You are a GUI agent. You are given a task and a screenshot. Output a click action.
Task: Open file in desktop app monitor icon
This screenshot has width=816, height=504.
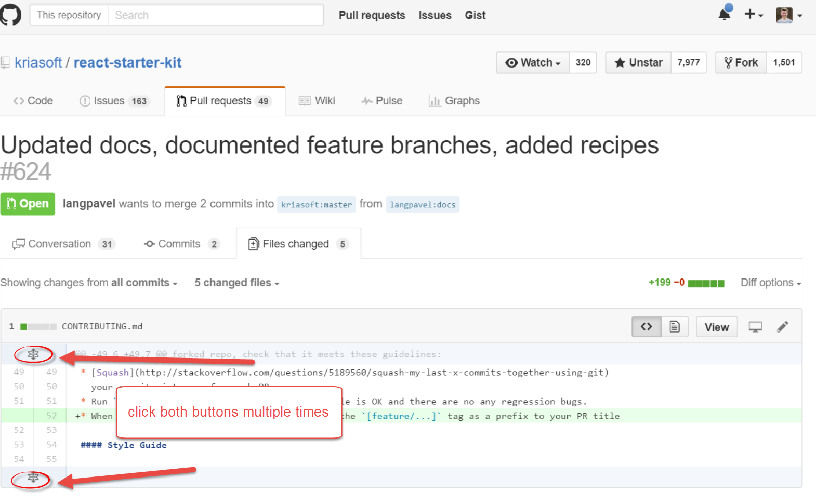pyautogui.click(x=755, y=327)
